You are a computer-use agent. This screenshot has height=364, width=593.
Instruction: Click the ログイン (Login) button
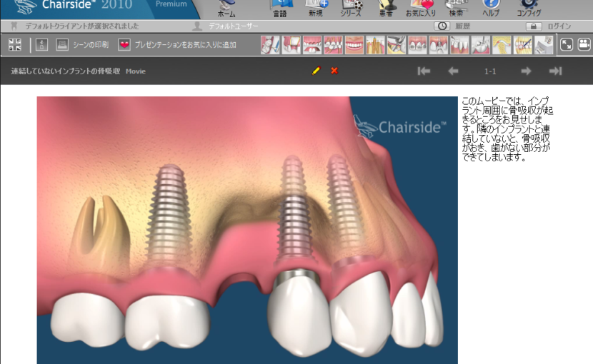tap(549, 26)
